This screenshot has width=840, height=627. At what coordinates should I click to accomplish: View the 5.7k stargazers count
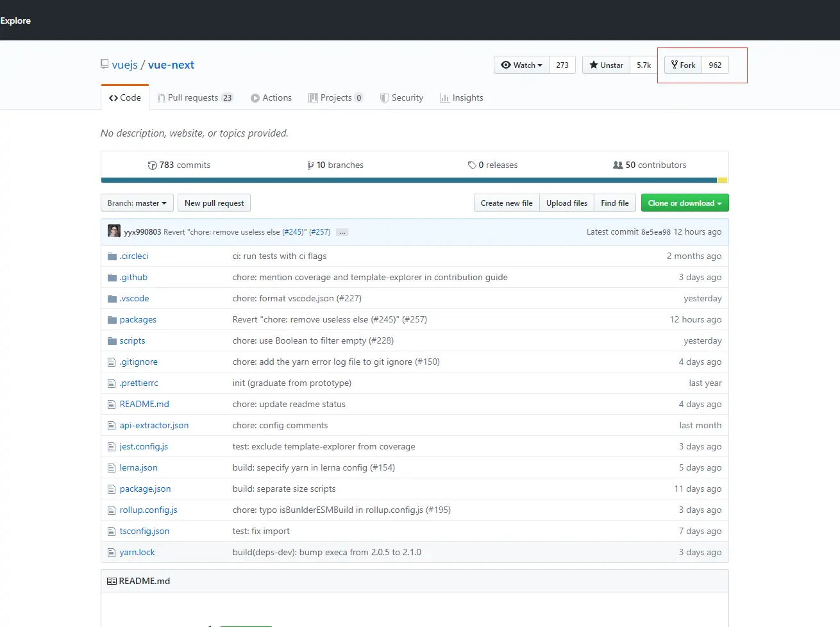(644, 65)
